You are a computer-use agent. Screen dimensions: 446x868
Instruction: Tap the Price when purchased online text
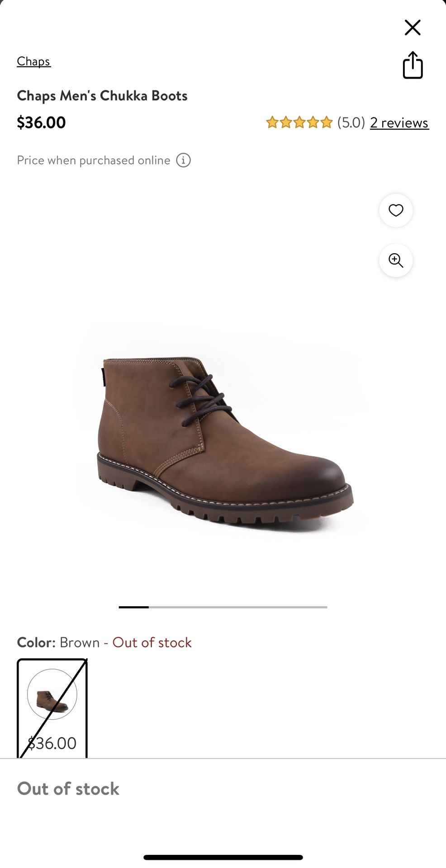pos(94,160)
